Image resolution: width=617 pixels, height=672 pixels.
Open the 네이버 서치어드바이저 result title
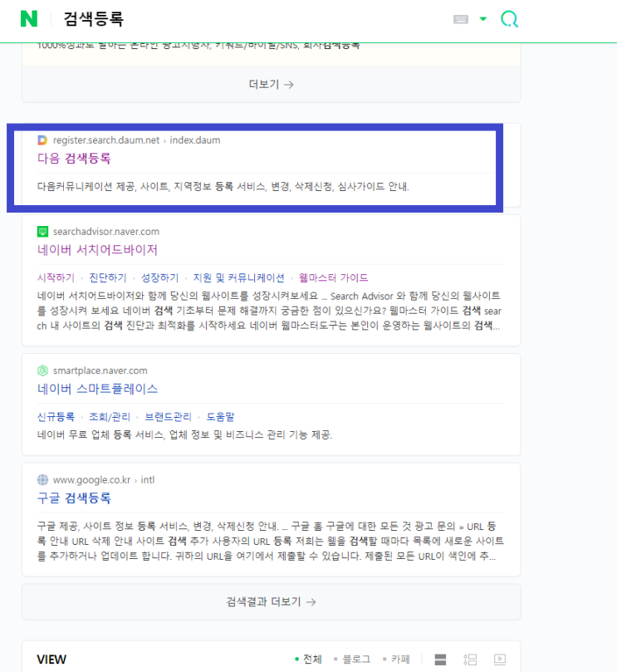(97, 250)
